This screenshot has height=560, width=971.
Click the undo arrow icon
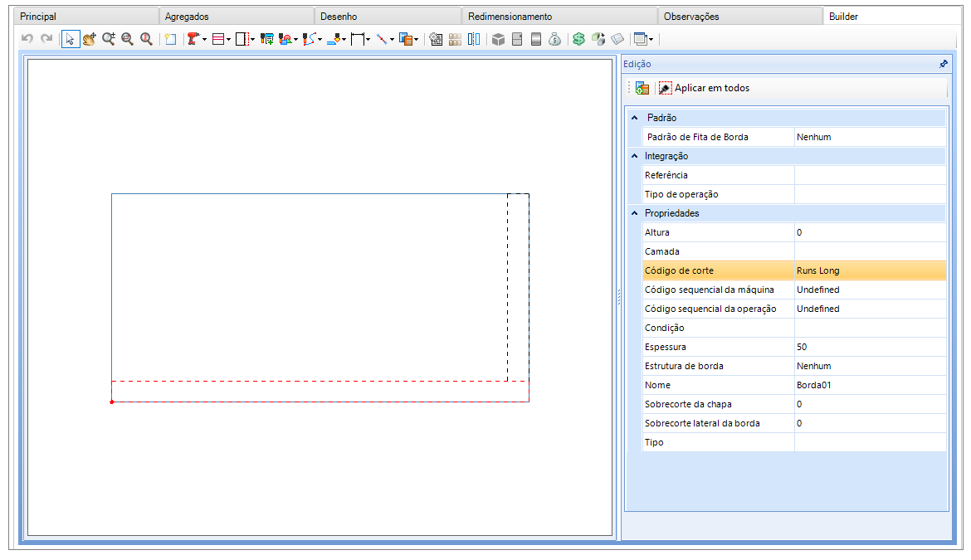[27, 39]
